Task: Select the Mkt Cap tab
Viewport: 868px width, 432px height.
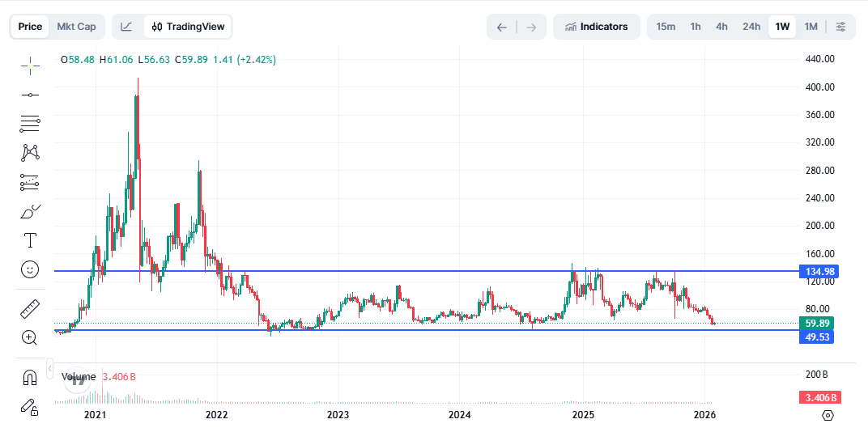Action: coord(76,27)
